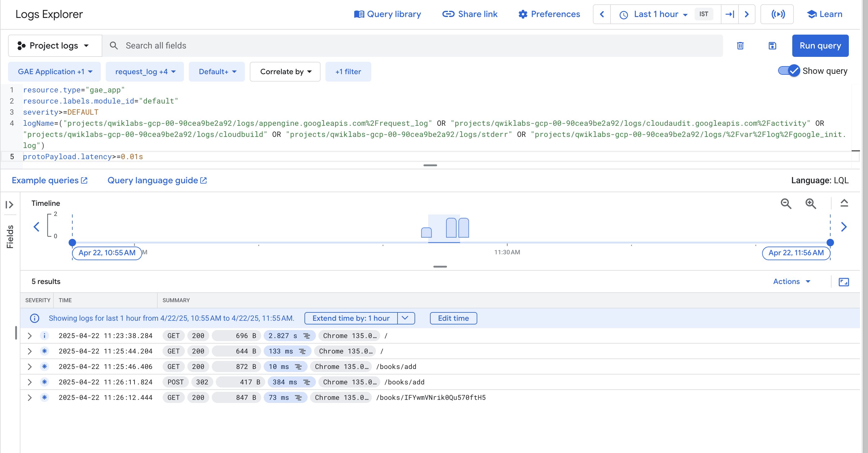Image resolution: width=868 pixels, height=453 pixels.
Task: Click Extend time by: 1 hour
Action: pyautogui.click(x=351, y=318)
